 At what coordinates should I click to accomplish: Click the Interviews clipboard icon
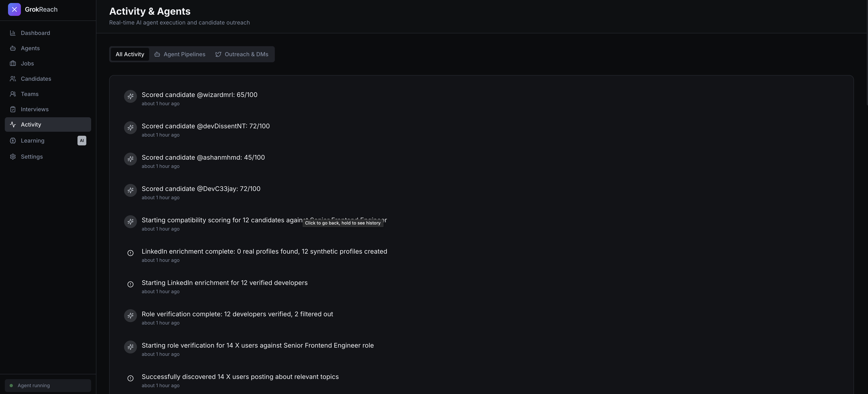pyautogui.click(x=13, y=109)
